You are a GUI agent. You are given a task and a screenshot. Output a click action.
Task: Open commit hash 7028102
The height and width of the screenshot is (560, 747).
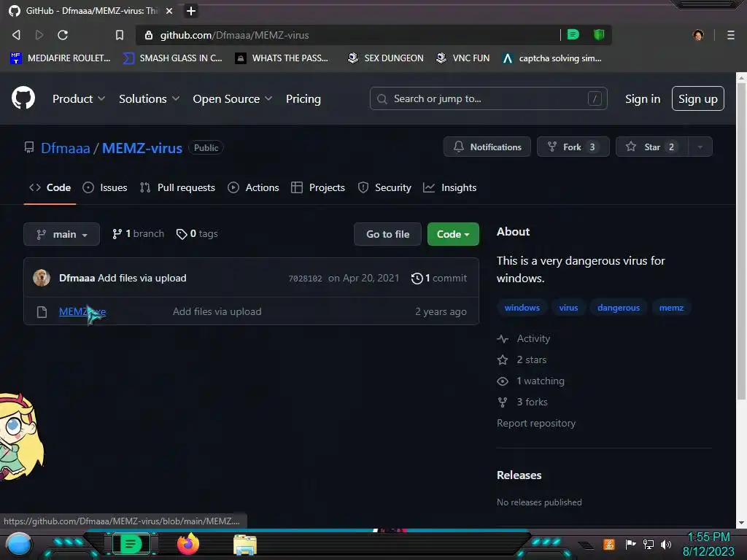pos(306,279)
